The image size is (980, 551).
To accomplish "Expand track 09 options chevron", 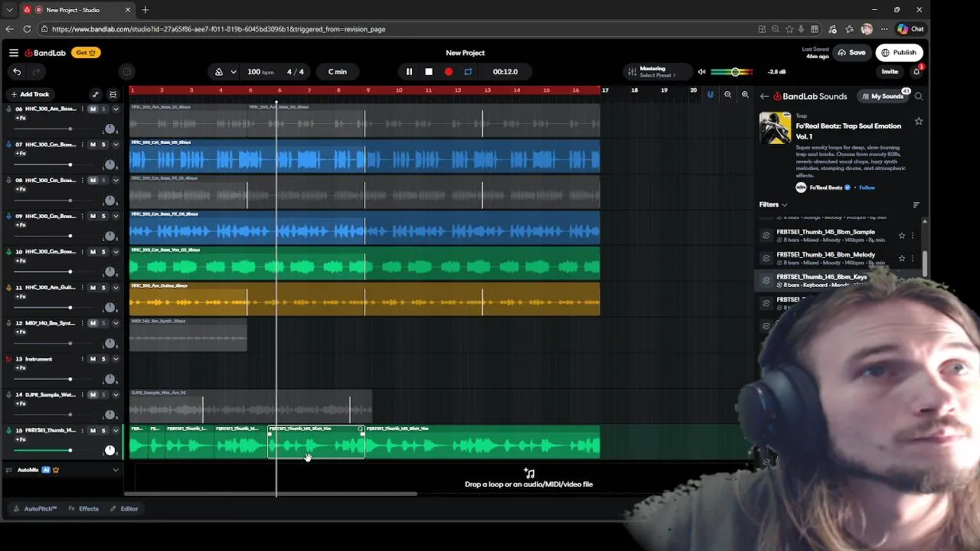I will [116, 216].
